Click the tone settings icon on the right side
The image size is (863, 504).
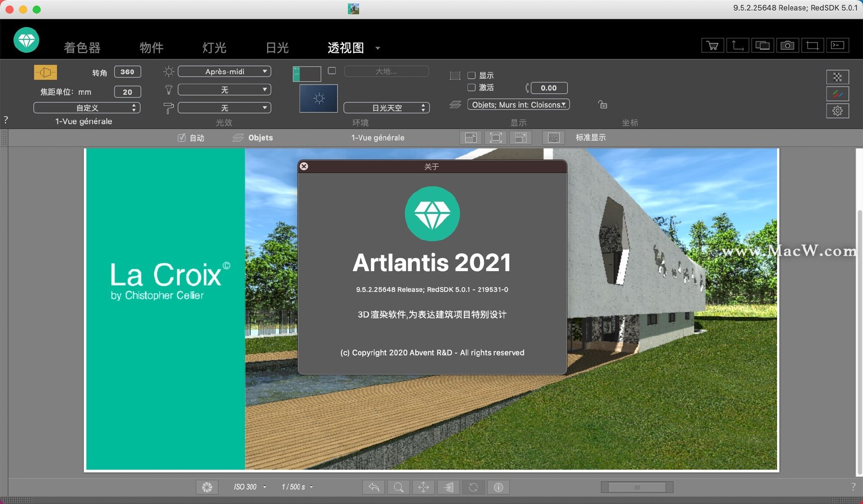coord(838,94)
